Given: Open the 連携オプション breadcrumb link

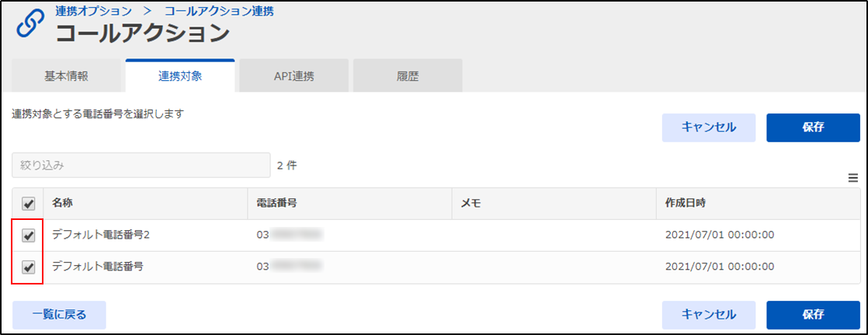Looking at the screenshot, I should click(x=93, y=11).
